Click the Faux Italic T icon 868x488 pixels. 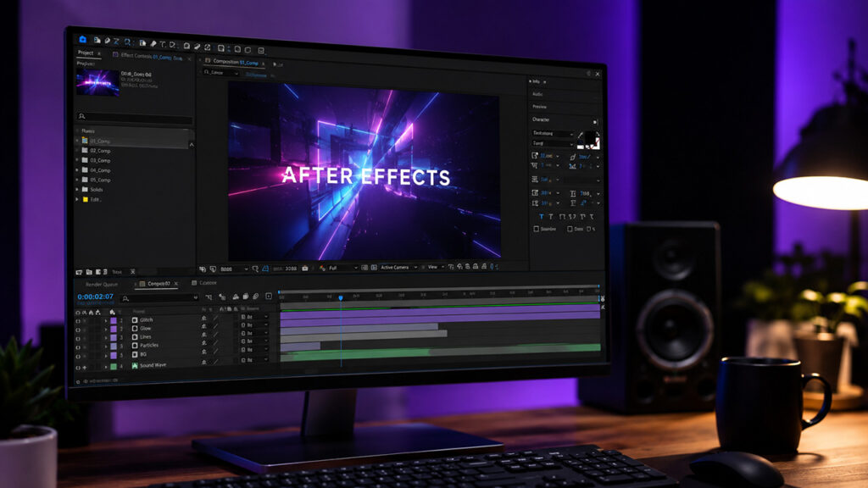pyautogui.click(x=551, y=217)
